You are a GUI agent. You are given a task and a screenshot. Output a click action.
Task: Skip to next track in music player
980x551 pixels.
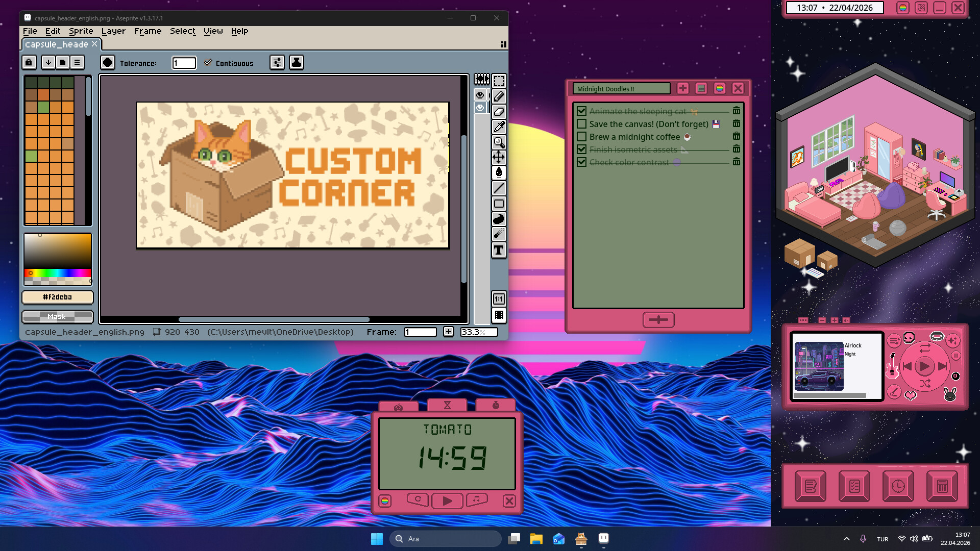coord(942,366)
